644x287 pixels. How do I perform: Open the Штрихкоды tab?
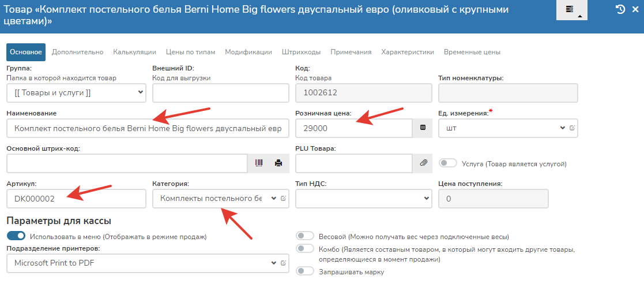(x=301, y=52)
